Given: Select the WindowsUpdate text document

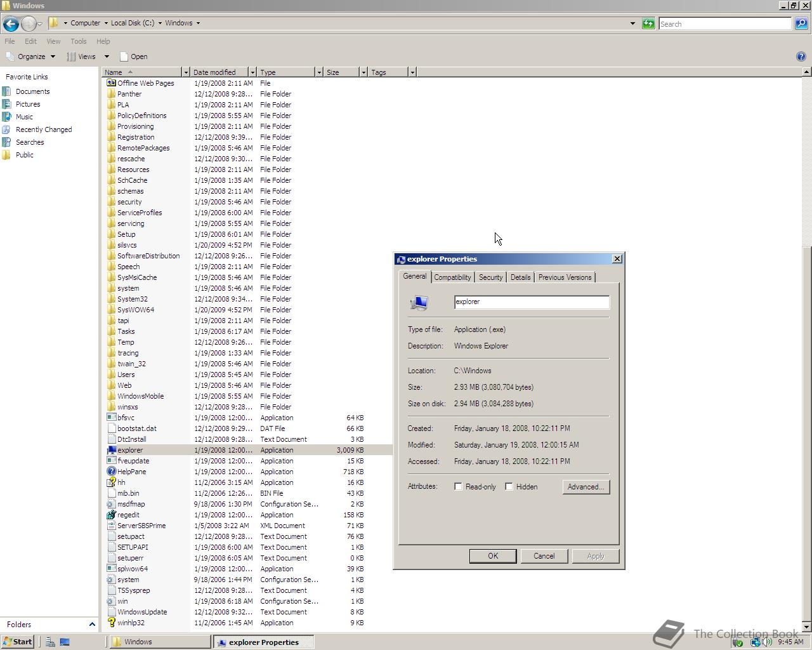Looking at the screenshot, I should (x=142, y=612).
